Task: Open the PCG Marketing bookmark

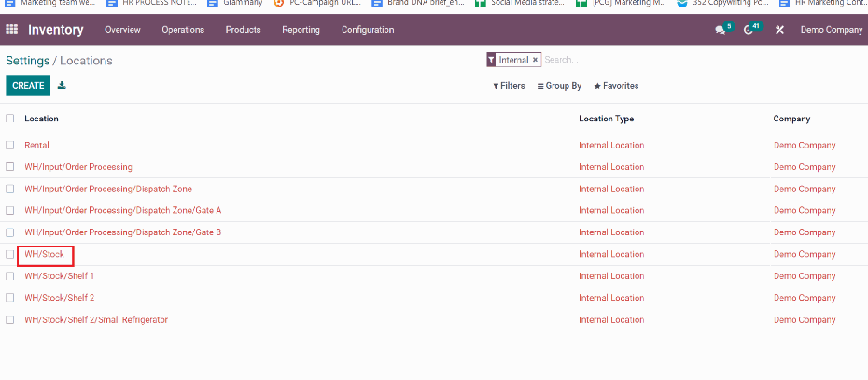Action: click(x=621, y=3)
